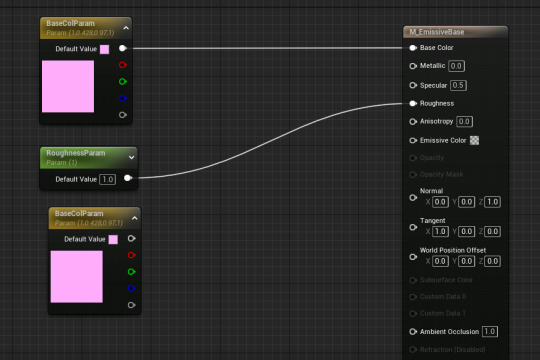Image resolution: width=540 pixels, height=360 pixels.
Task: Collapse the top BaseColParam node preview
Action: click(x=126, y=28)
